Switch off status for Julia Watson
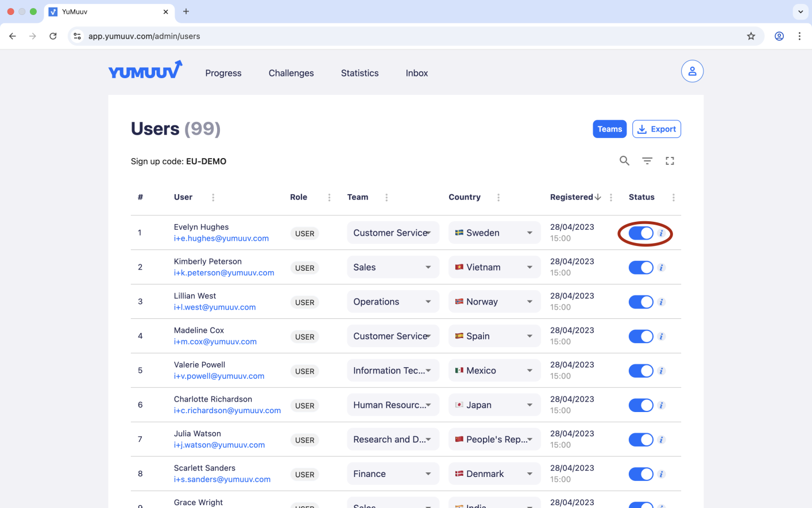Viewport: 812px width, 508px height. [x=641, y=440]
